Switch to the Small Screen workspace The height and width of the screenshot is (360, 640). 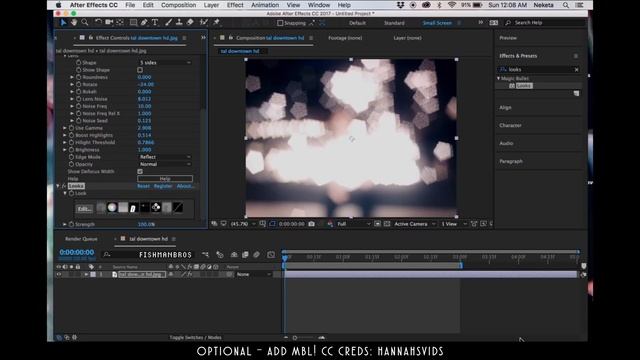437,23
